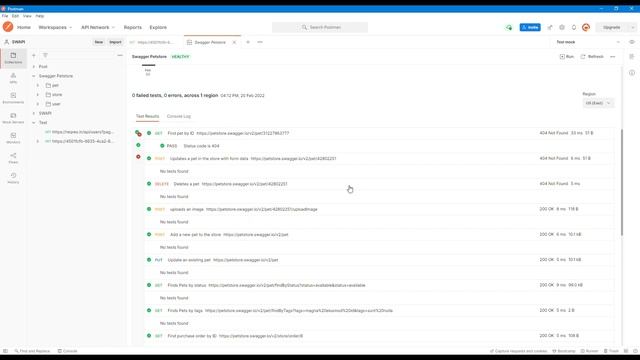Open the Help menu
This screenshot has width=640, height=360.
coord(40,16)
